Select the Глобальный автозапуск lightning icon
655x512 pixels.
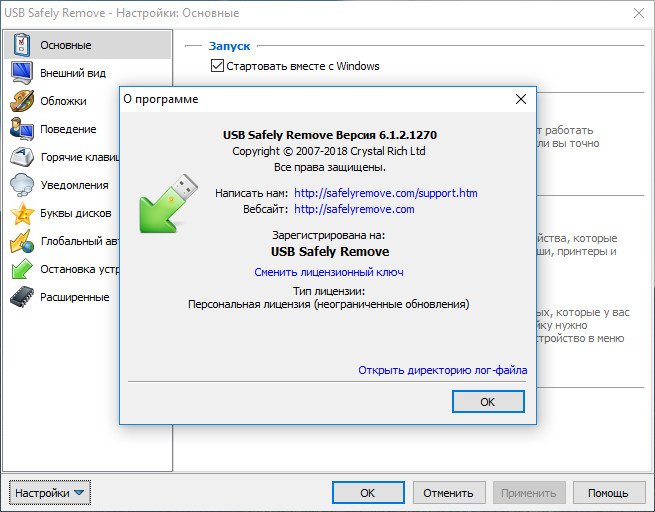[x=22, y=241]
